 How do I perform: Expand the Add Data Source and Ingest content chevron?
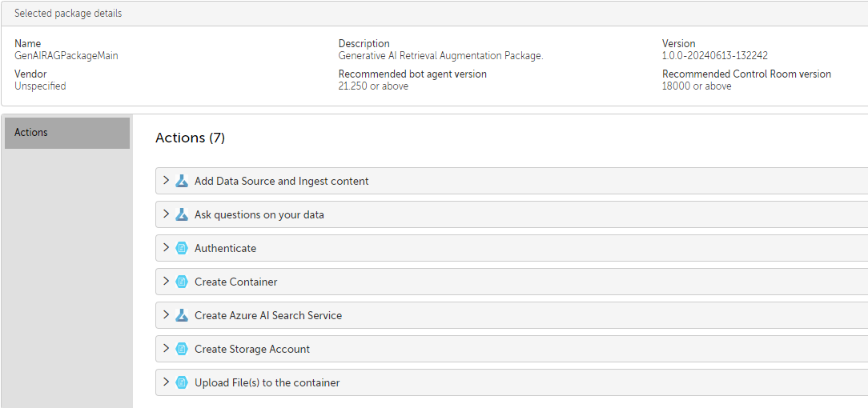click(x=166, y=181)
